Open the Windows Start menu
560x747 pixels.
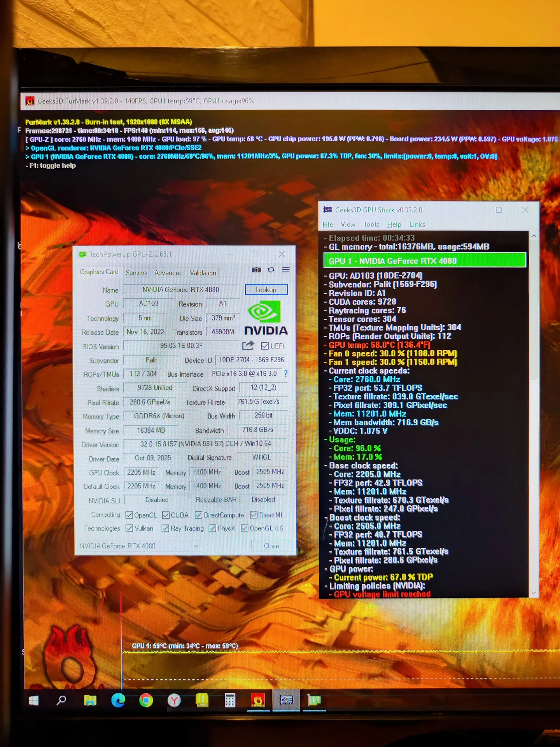pos(34,701)
